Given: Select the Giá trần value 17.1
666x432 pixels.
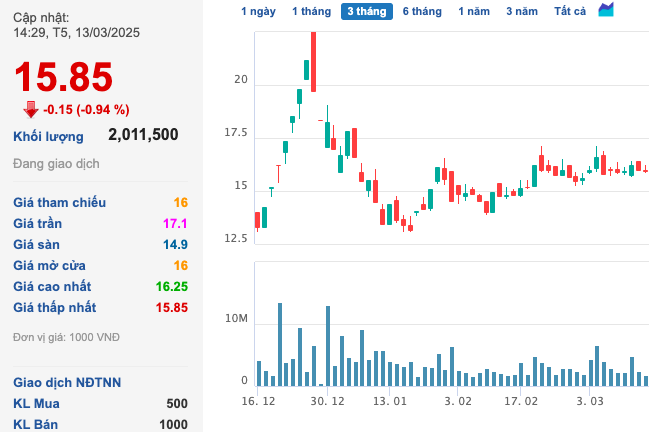Looking at the screenshot, I should click(176, 223).
